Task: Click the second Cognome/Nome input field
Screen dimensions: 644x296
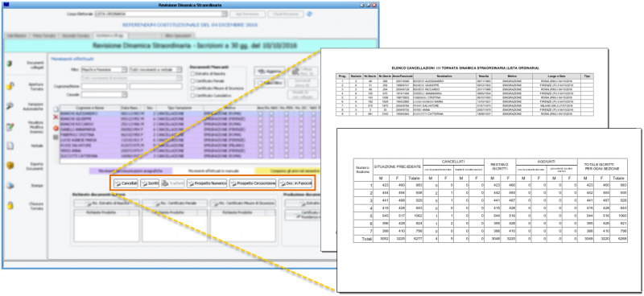Action: tap(156, 87)
